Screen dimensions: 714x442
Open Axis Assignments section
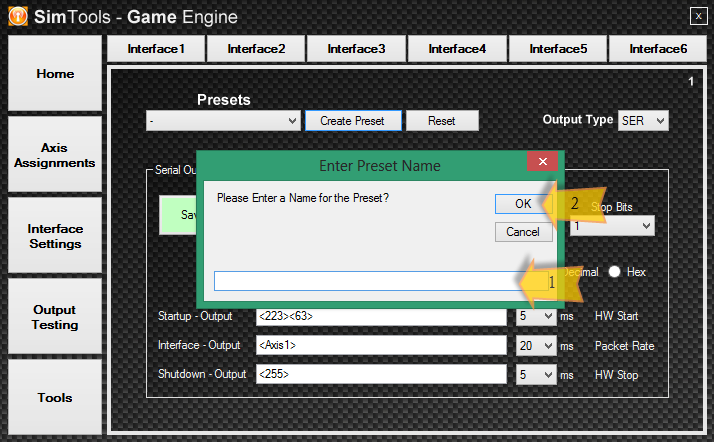pos(55,155)
